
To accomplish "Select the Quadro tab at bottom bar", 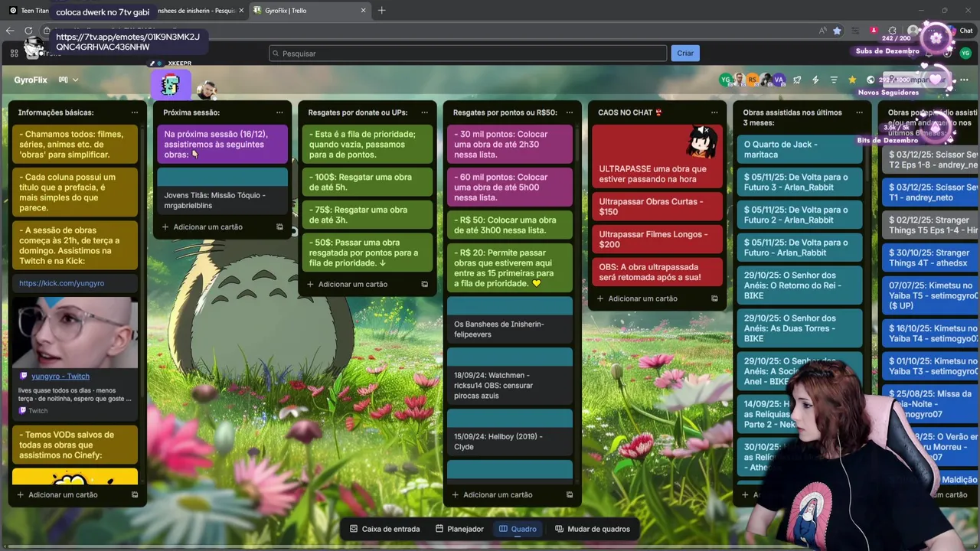I will click(518, 529).
